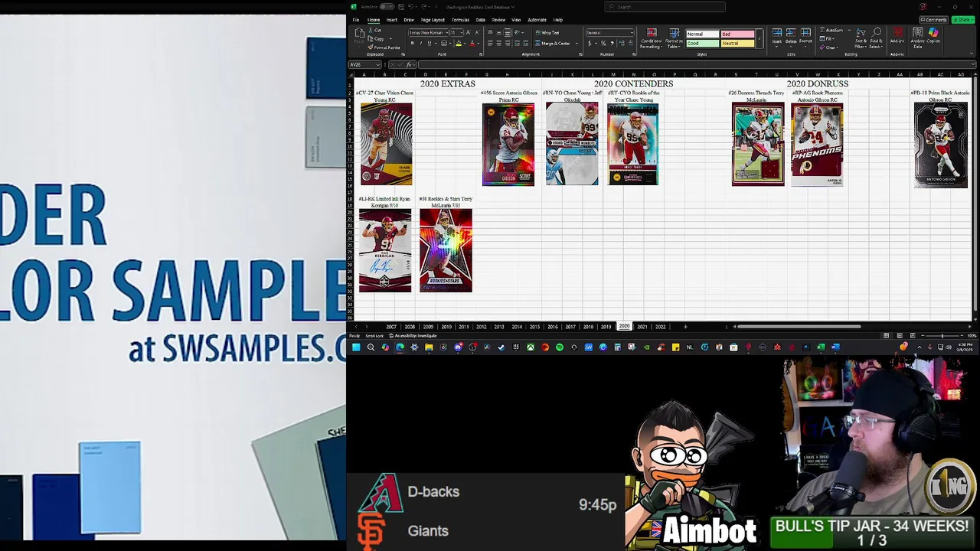Screen dimensions: 980x551
Task: Add a new sheet with plus button
Action: 685,327
